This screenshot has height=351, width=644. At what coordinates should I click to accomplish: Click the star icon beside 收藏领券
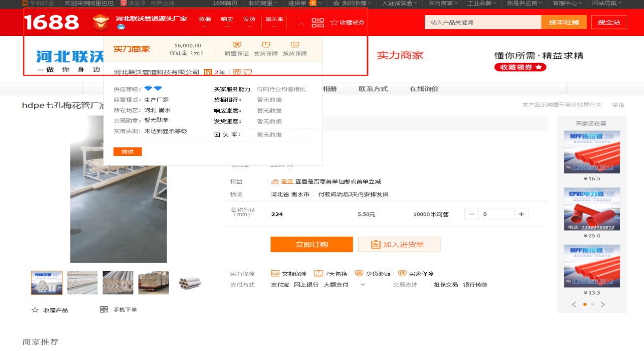[334, 22]
